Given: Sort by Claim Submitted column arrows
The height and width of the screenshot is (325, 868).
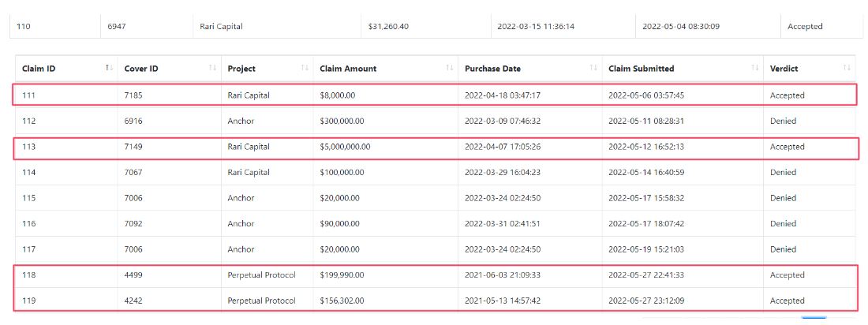Looking at the screenshot, I should point(754,68).
